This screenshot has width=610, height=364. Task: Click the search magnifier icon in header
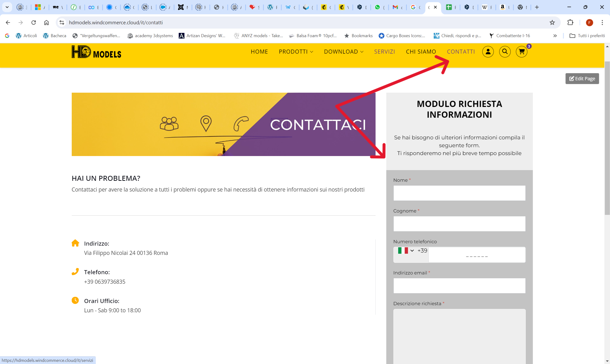505,52
